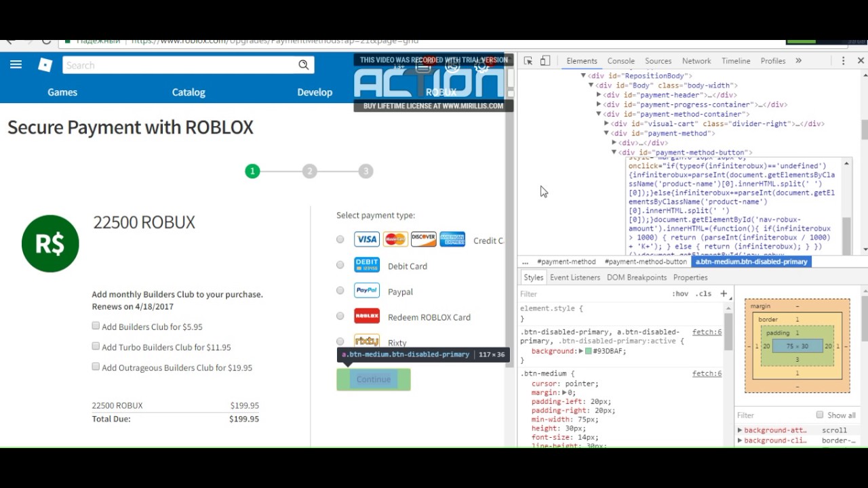Open the Timeline tab
This screenshot has width=868, height=488.
point(736,61)
